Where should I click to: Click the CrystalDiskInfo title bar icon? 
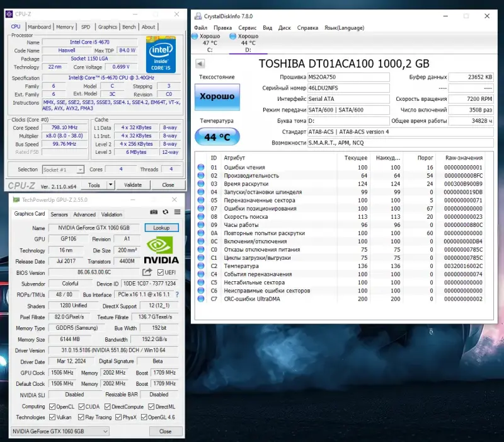198,16
